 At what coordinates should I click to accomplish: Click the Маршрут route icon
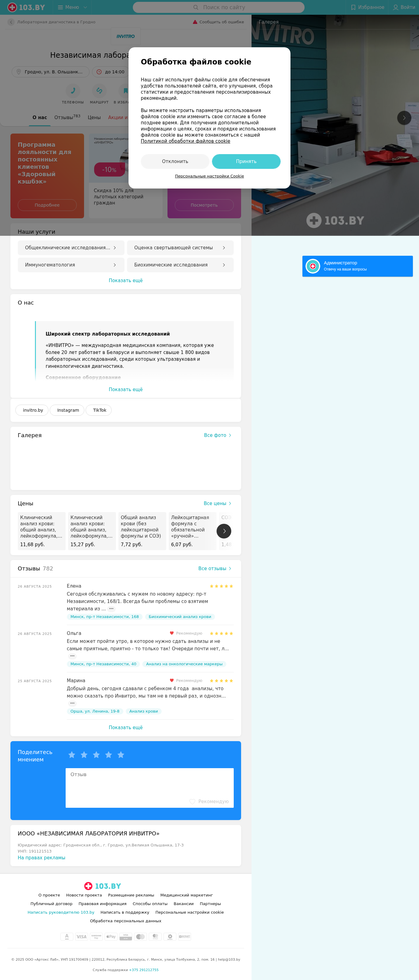pyautogui.click(x=99, y=91)
